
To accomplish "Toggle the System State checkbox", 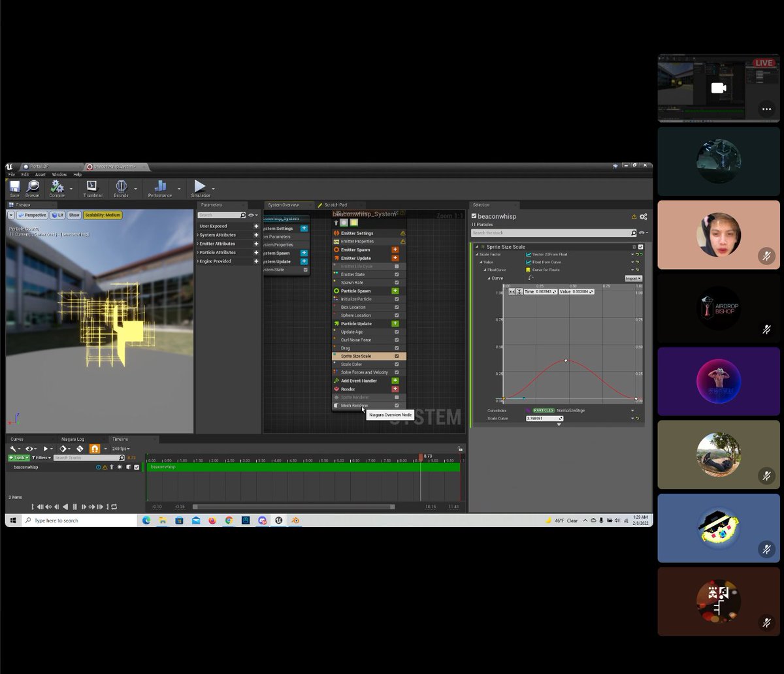I will 306,270.
